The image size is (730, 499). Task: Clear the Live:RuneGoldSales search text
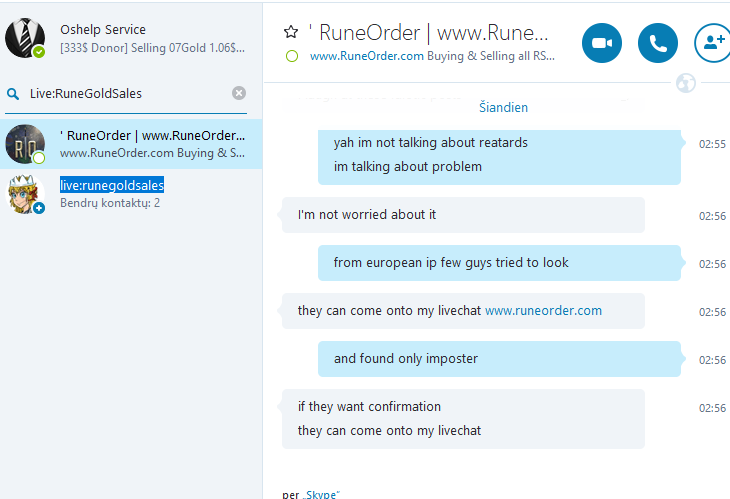click(239, 93)
